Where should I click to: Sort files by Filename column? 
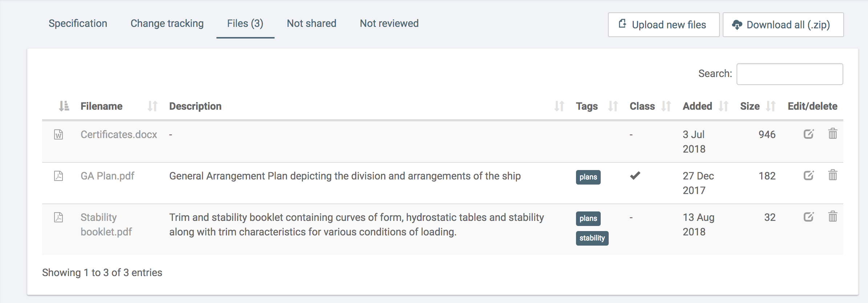[102, 106]
